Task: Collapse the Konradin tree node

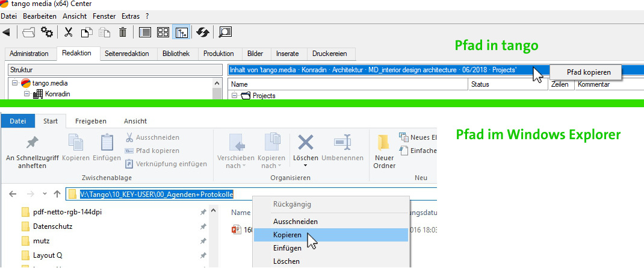Action: coord(26,94)
